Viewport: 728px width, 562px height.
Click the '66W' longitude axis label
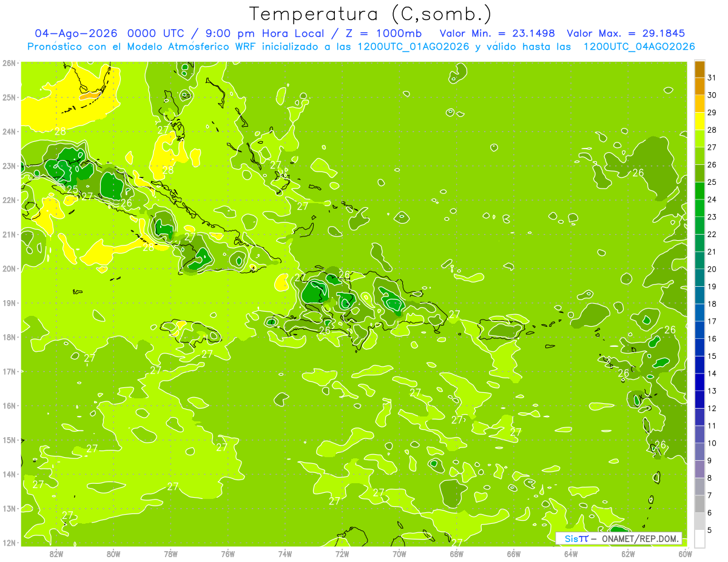(514, 554)
